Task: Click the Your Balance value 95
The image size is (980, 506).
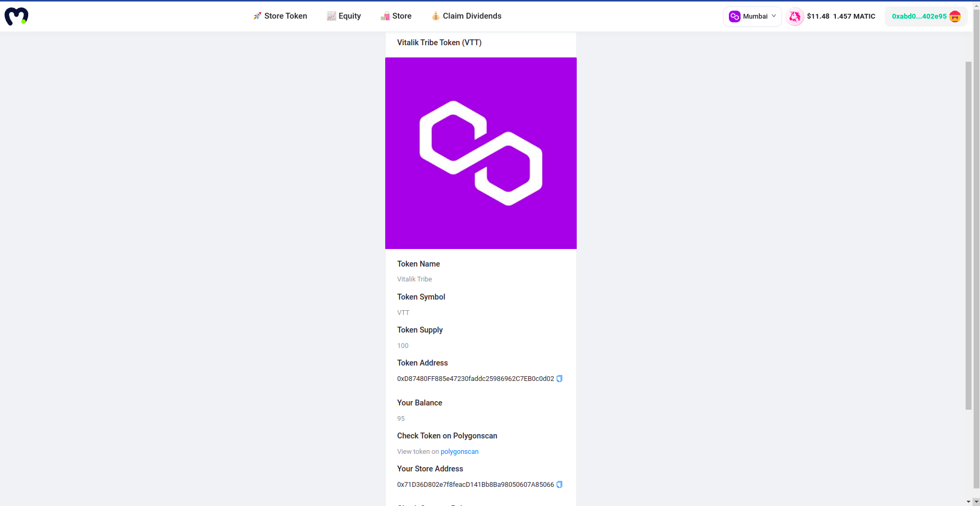Action: 401,419
